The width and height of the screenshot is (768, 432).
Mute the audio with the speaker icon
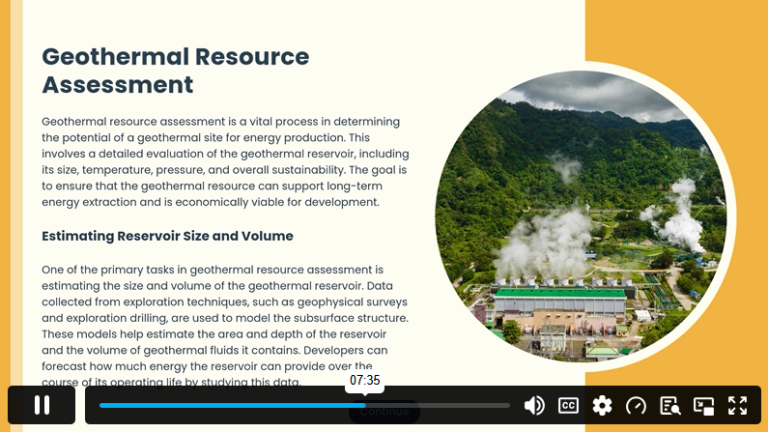pos(534,406)
